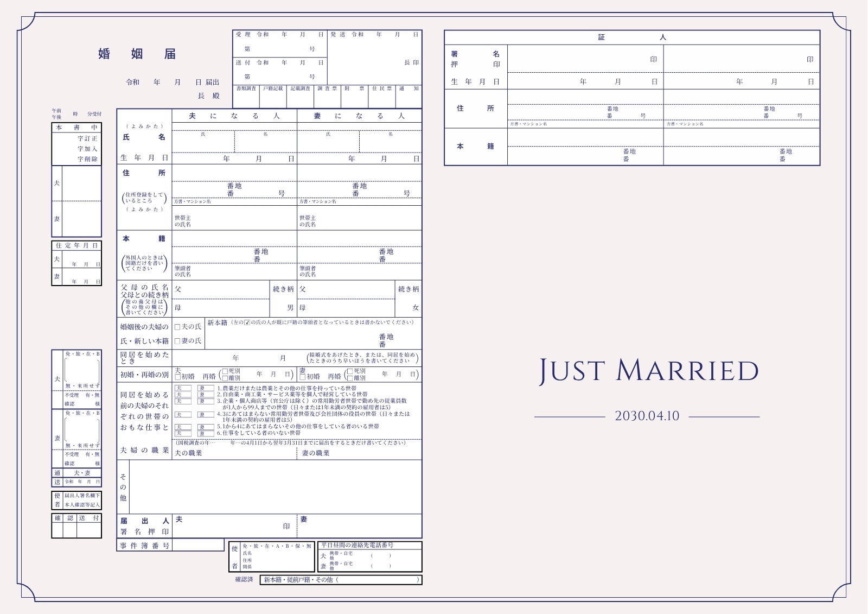Screen dimensions: 868x614
Task: Check husband's 死別 box
Action: [225, 371]
